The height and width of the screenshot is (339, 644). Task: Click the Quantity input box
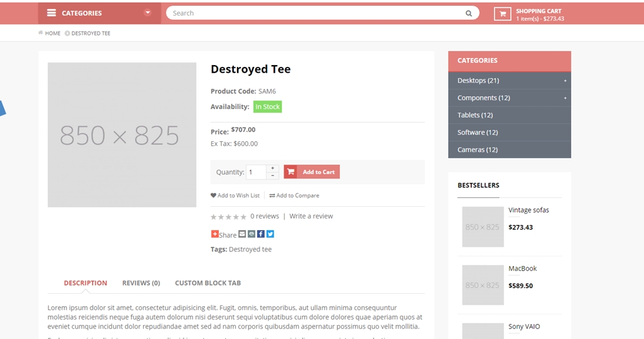click(256, 172)
